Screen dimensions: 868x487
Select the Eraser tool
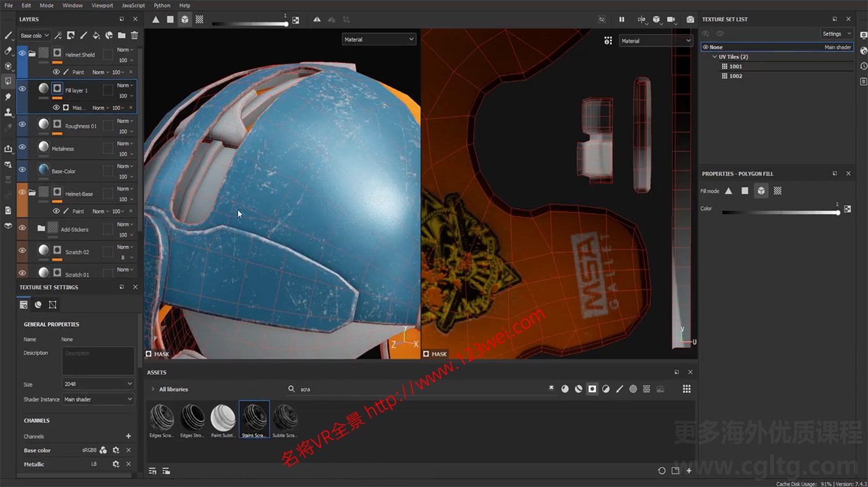(8, 51)
